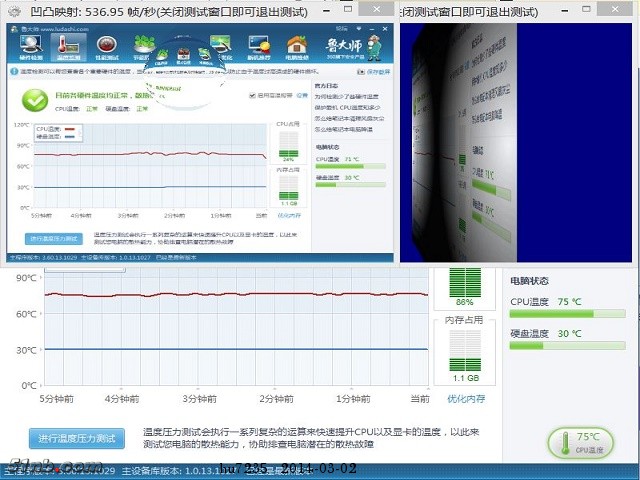Open second official log link about CPU temperature
Viewport: 640px width, 480px height.
(347, 107)
